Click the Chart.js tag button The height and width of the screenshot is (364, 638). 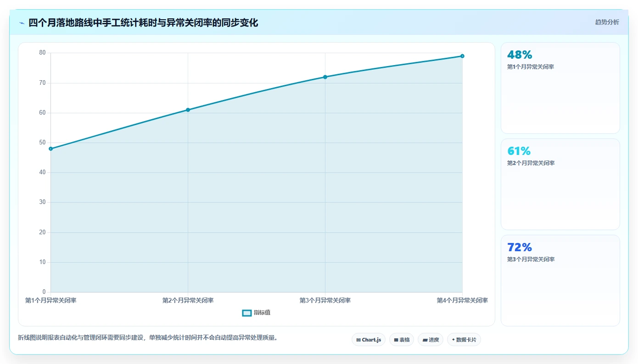coord(369,340)
